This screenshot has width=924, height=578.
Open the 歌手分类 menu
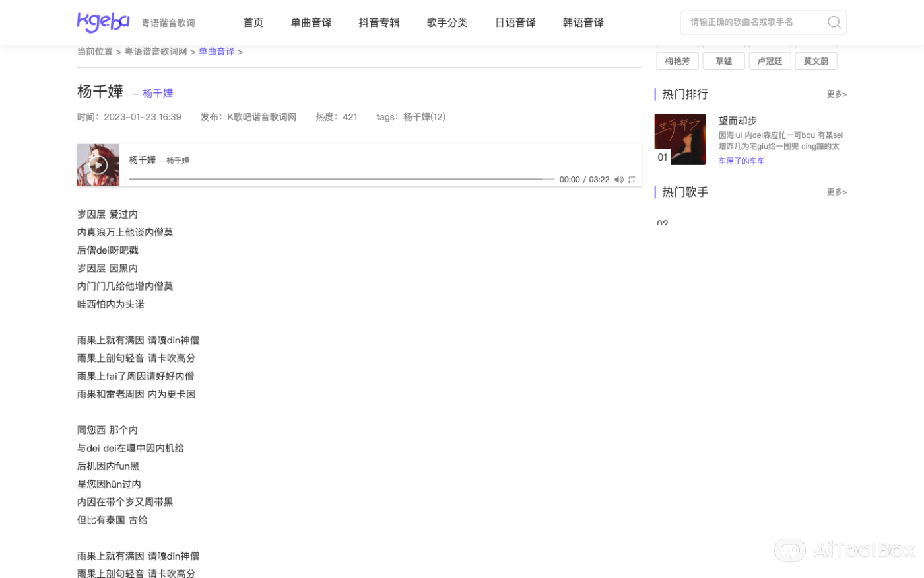(447, 23)
